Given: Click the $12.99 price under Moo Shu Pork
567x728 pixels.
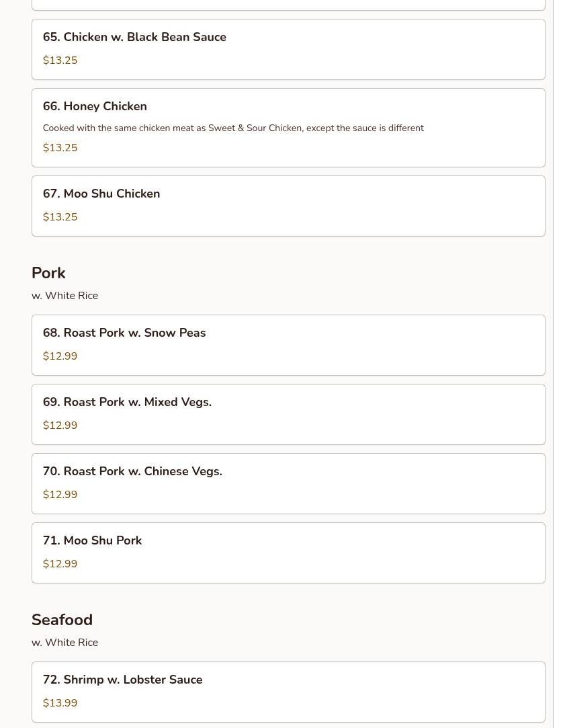Looking at the screenshot, I should tap(60, 563).
